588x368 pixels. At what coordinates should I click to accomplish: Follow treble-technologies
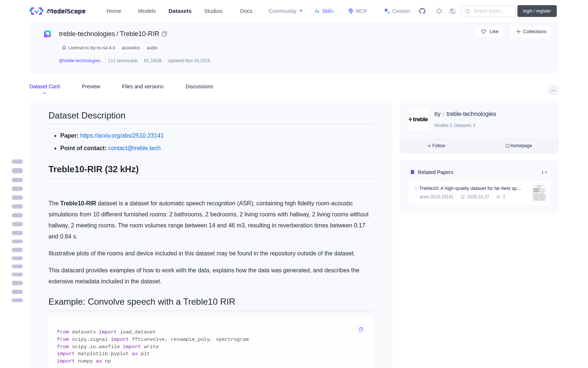(436, 146)
